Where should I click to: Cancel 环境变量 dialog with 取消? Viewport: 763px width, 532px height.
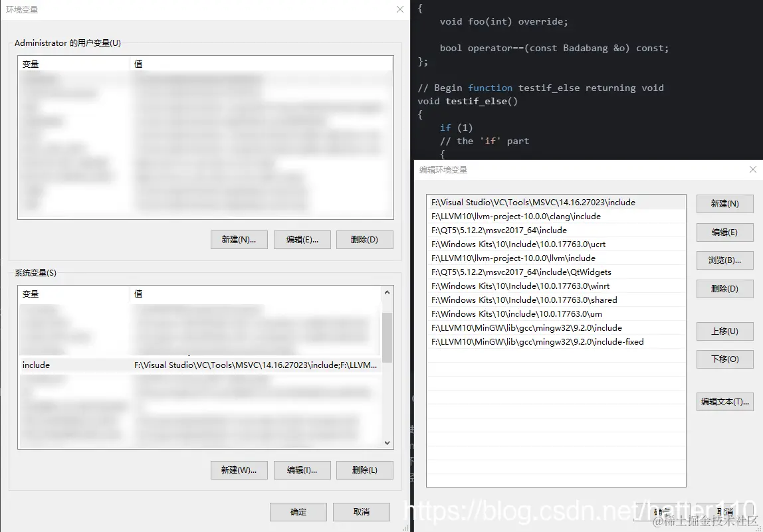click(x=362, y=511)
